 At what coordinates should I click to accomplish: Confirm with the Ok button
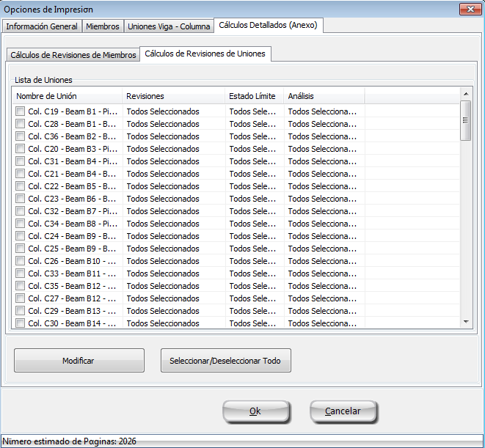click(x=255, y=411)
